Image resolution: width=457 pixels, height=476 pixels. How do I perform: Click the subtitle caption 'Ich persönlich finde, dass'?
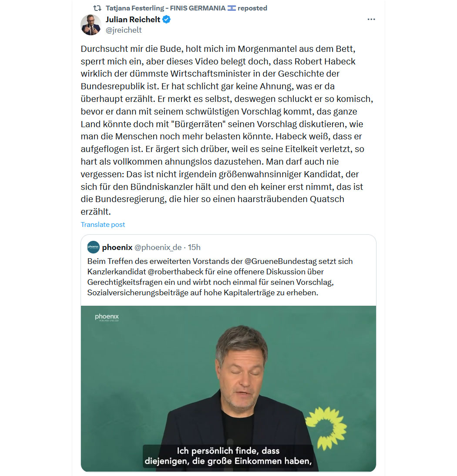click(228, 451)
